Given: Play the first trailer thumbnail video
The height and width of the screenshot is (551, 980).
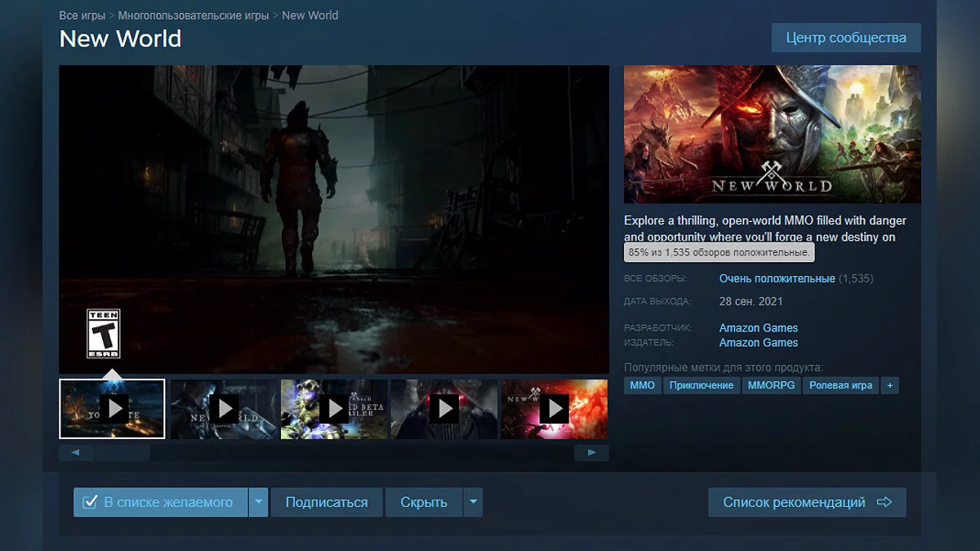Looking at the screenshot, I should click(x=113, y=408).
